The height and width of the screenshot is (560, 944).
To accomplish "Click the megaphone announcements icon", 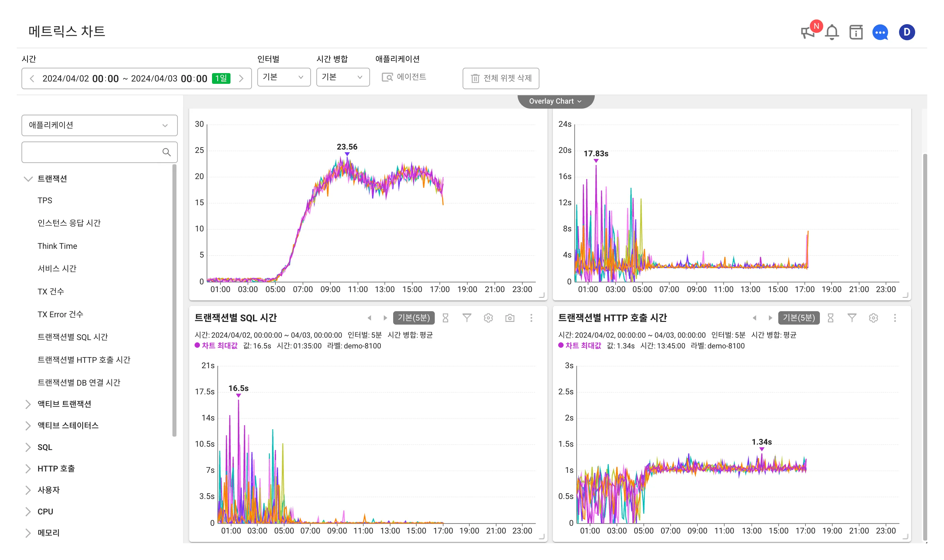I will [808, 33].
